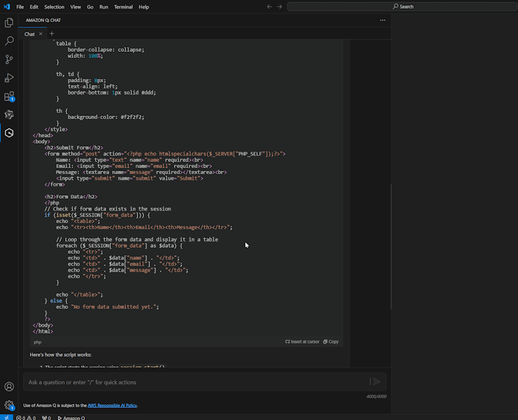The height and width of the screenshot is (420, 518).
Task: Select the Amazon Q icon in activity bar
Action: 9,133
